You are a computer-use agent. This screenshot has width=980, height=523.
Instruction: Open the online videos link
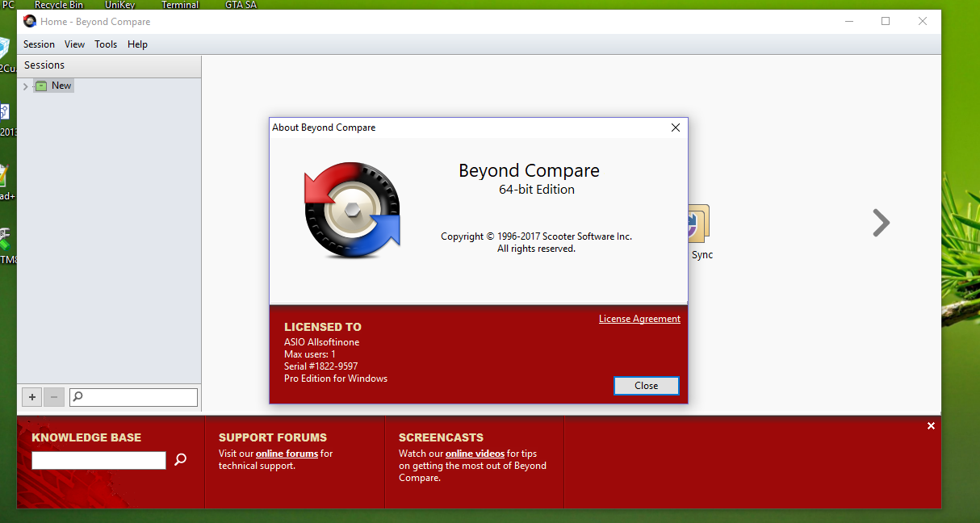click(x=475, y=454)
